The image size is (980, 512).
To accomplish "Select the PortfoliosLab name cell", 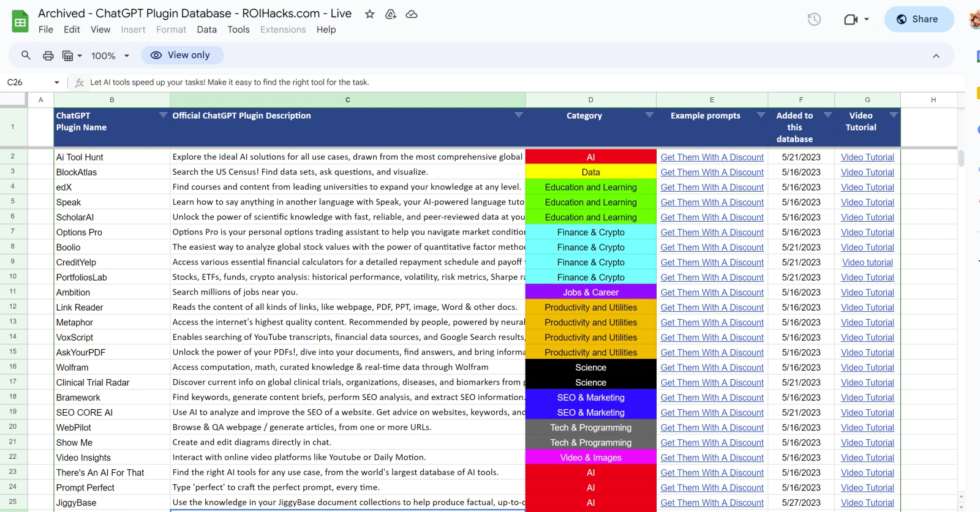I will point(112,277).
